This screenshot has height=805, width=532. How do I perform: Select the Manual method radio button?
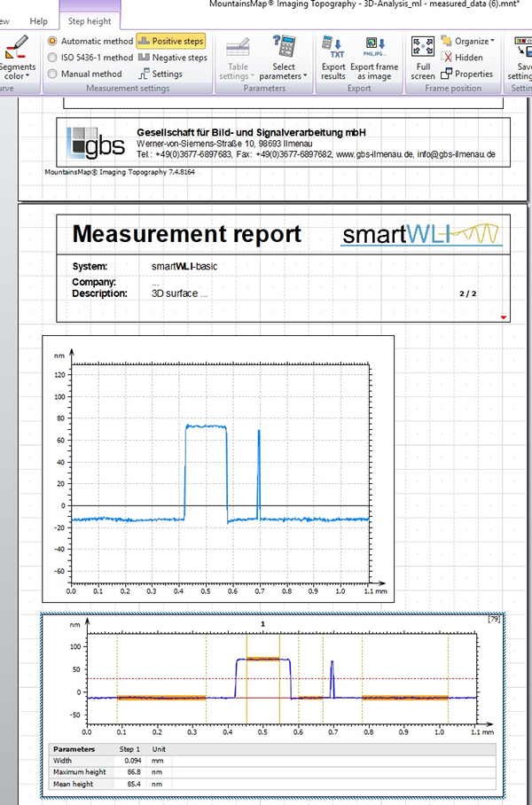point(52,74)
